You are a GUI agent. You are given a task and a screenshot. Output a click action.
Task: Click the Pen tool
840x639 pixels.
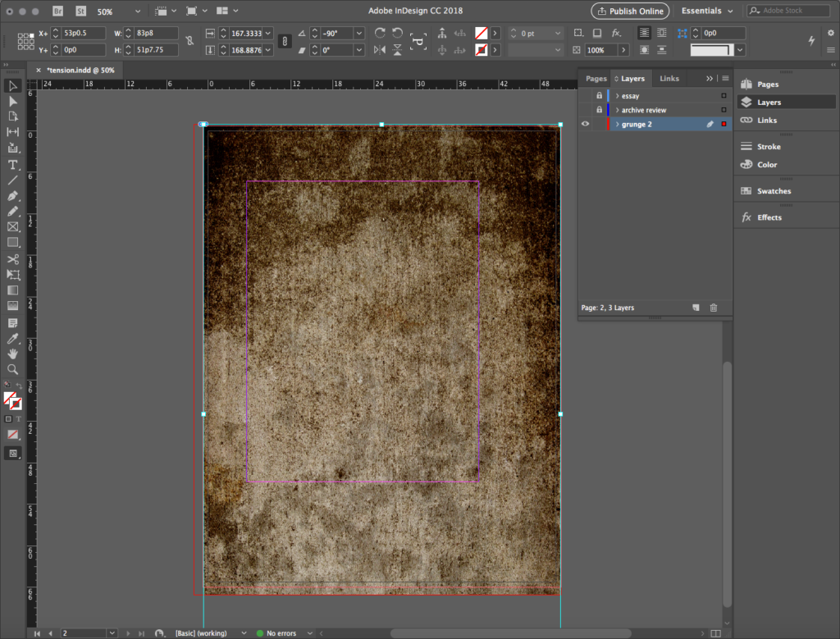tap(13, 196)
